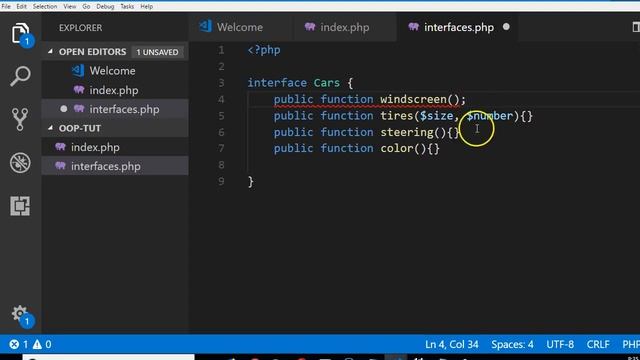The height and width of the screenshot is (360, 640).
Task: Click the <?php opening tag
Action: coord(264,50)
